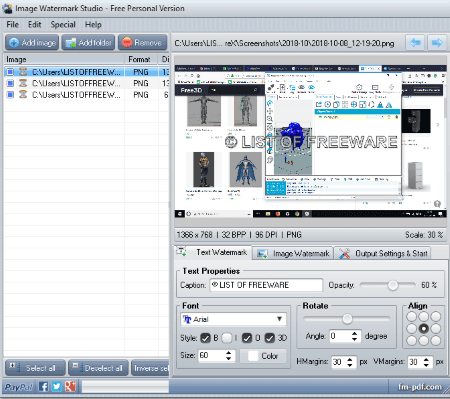This screenshot has height=399, width=450.
Task: Switch to the Image Watermark tab
Action: tap(293, 253)
